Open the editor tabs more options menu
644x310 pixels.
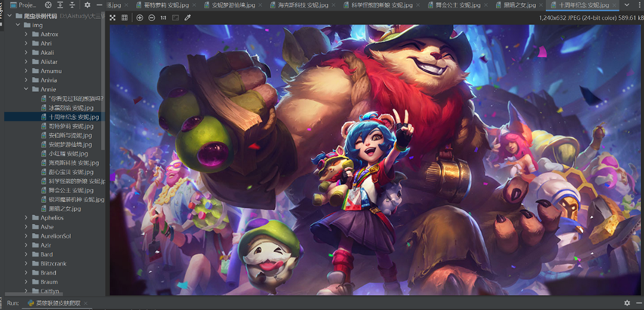[639, 5]
